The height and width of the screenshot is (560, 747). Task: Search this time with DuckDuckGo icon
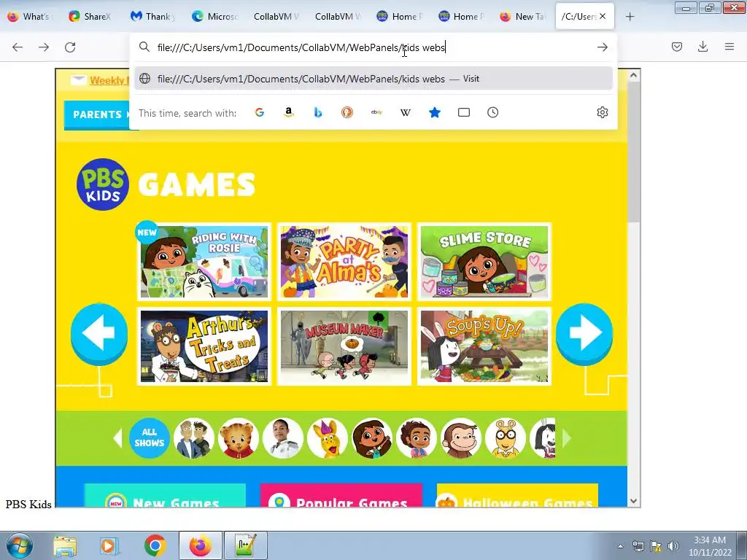[347, 112]
